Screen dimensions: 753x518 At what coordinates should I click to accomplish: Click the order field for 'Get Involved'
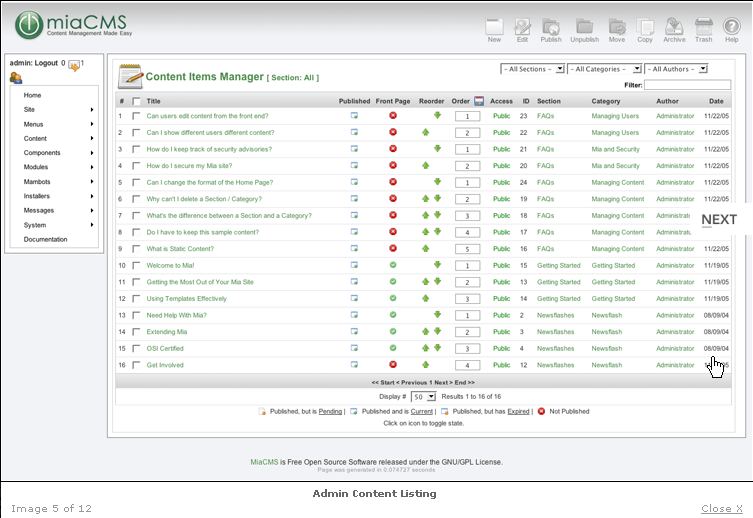tap(467, 365)
